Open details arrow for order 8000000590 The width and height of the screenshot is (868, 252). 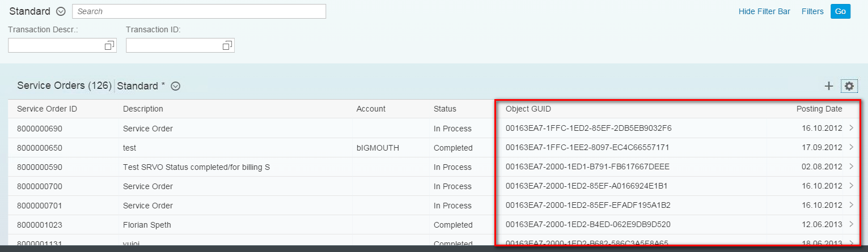(852, 167)
